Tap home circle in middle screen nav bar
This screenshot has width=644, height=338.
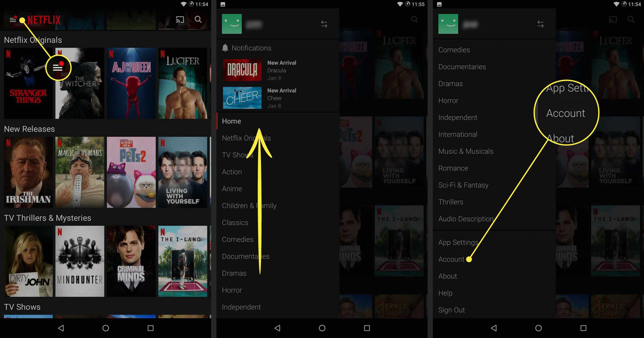[x=322, y=328]
